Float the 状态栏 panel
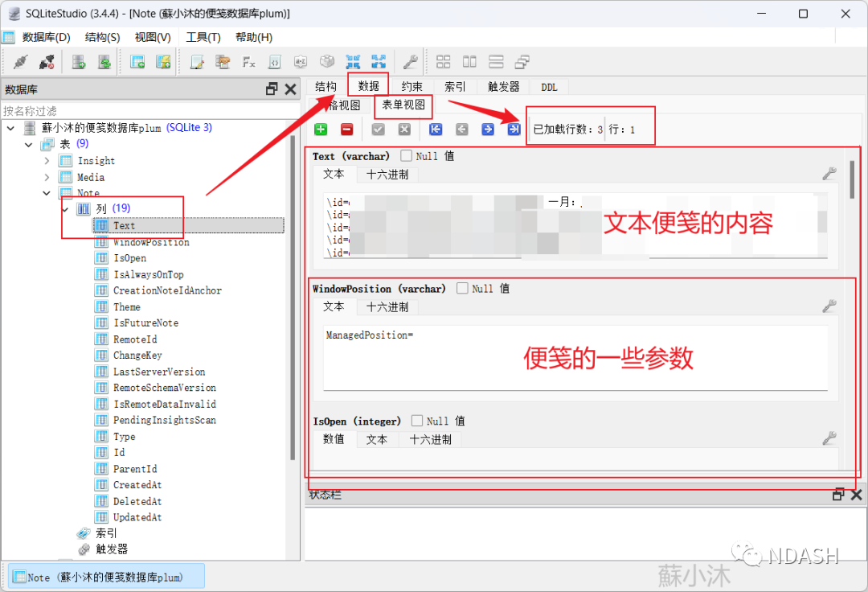 coord(838,495)
